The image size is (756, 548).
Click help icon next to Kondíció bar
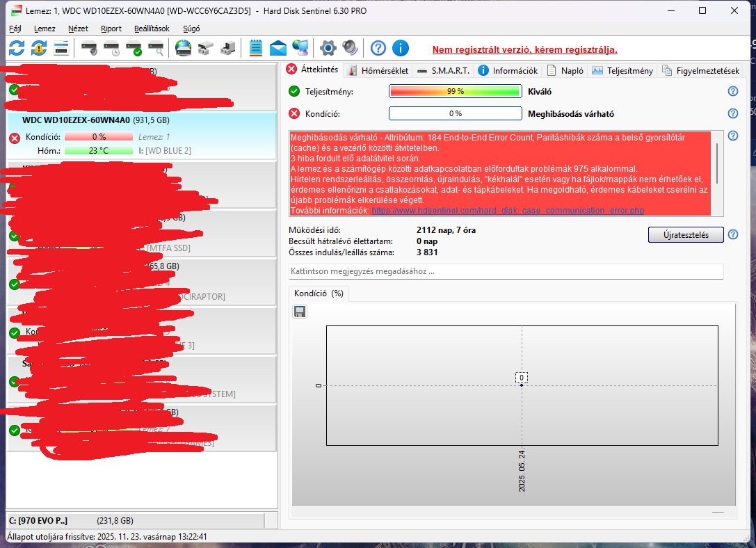pos(733,113)
